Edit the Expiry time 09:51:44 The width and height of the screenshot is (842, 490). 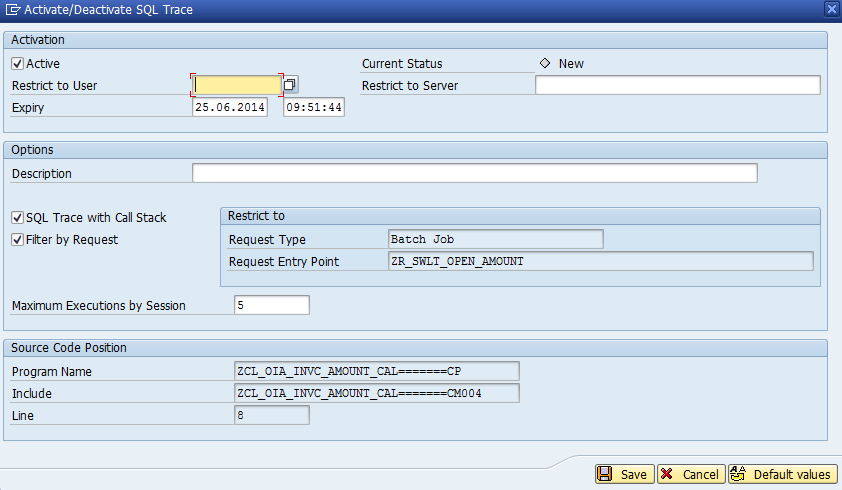(x=314, y=107)
